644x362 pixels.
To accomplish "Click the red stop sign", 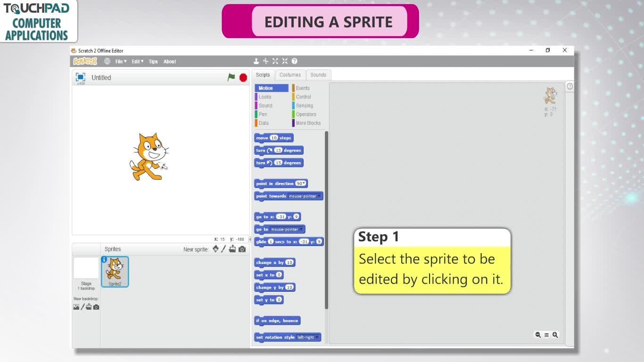I will (x=243, y=78).
